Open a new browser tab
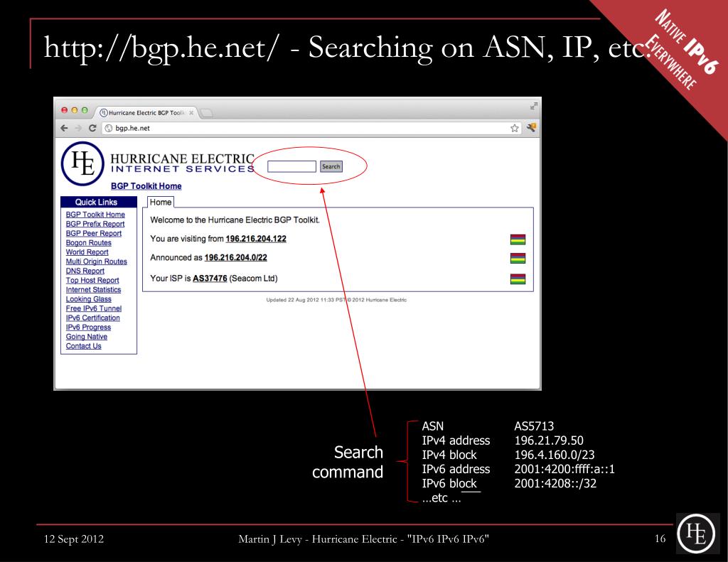 point(206,113)
